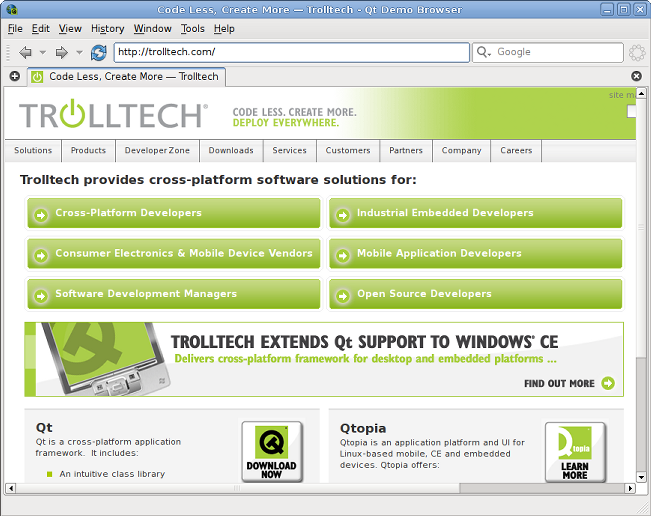651x516 pixels.
Task: Click the forward navigation arrow
Action: coord(61,53)
